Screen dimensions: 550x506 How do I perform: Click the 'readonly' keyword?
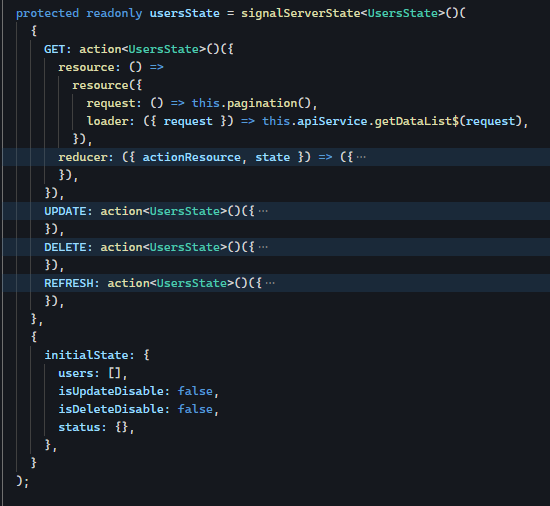[x=114, y=13]
